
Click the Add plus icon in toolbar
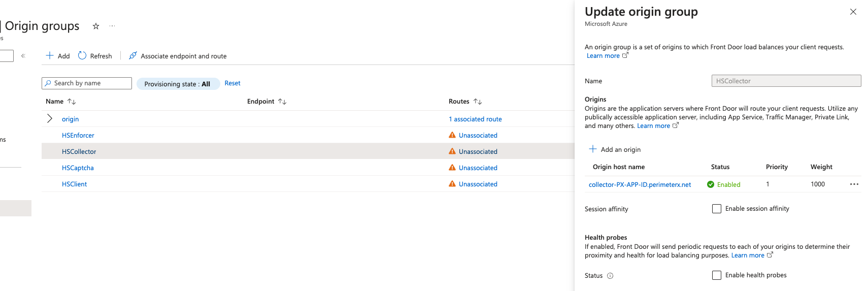(x=50, y=56)
